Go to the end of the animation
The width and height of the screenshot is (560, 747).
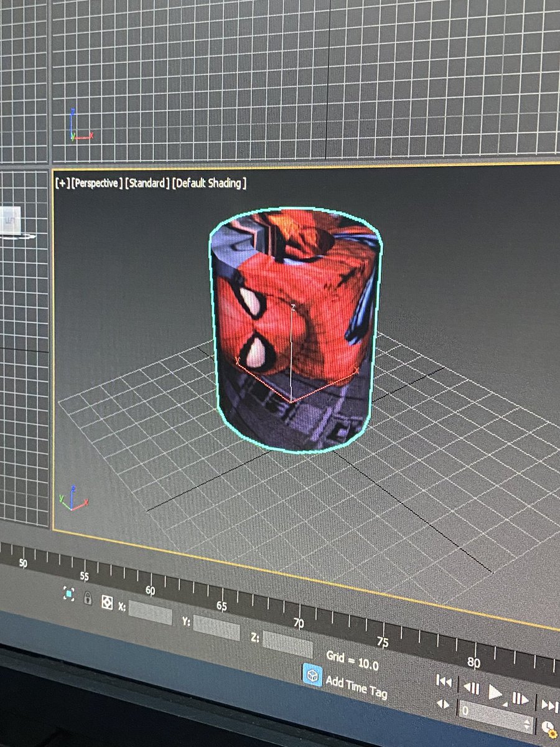pyautogui.click(x=549, y=705)
